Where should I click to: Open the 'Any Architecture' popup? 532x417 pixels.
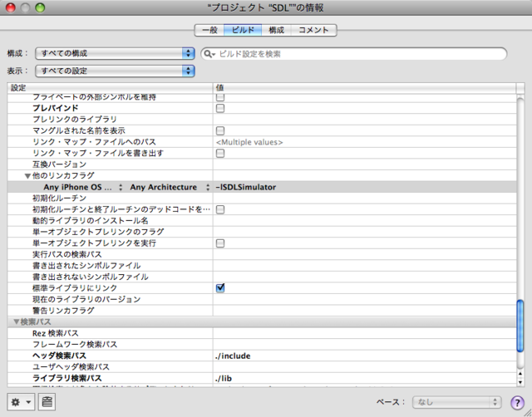click(170, 187)
